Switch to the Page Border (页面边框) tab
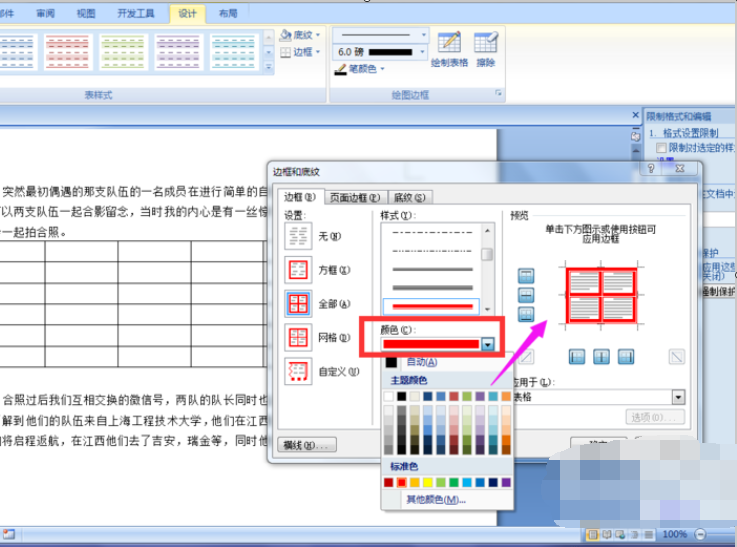 click(355, 197)
